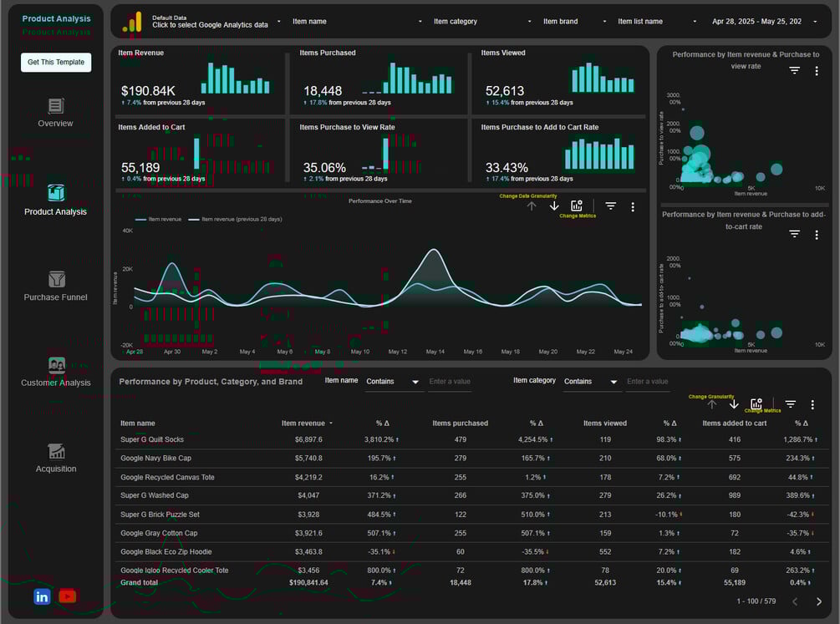Click the Change Metrics icon above the Performance Over Time chart
The width and height of the screenshot is (840, 624).
click(577, 205)
